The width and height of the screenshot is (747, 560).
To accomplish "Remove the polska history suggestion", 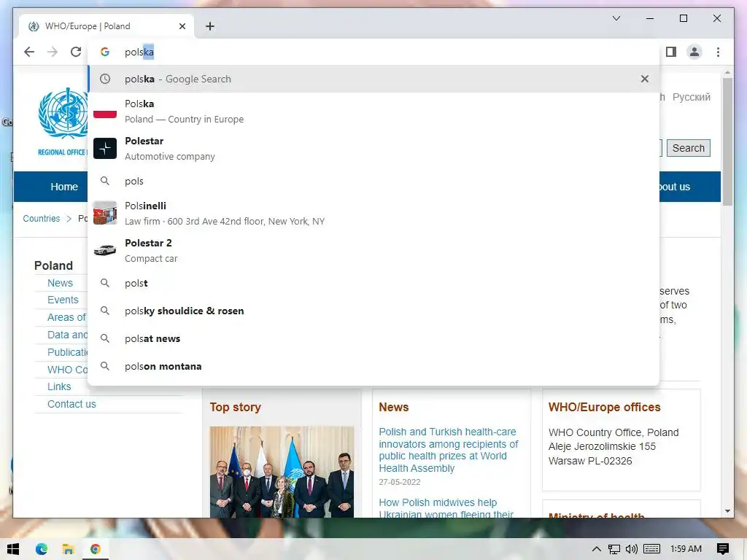I will (x=645, y=79).
